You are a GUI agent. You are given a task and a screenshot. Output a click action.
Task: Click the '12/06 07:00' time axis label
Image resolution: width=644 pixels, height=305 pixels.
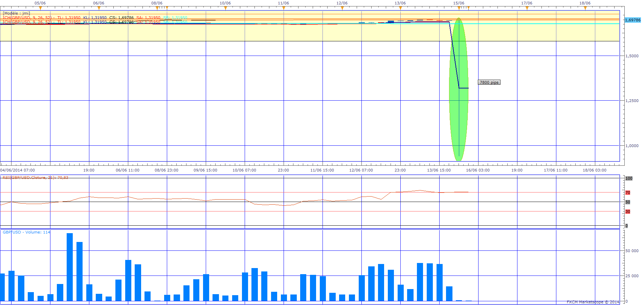(361, 170)
